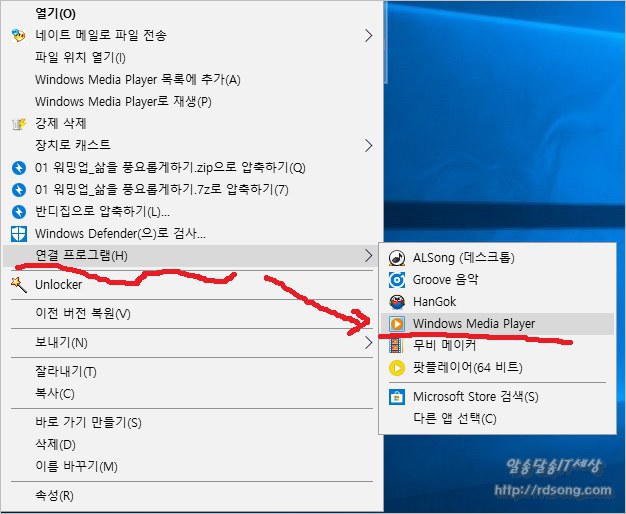Open with HanGok
Image resolution: width=626 pixels, height=514 pixels.
(497, 302)
